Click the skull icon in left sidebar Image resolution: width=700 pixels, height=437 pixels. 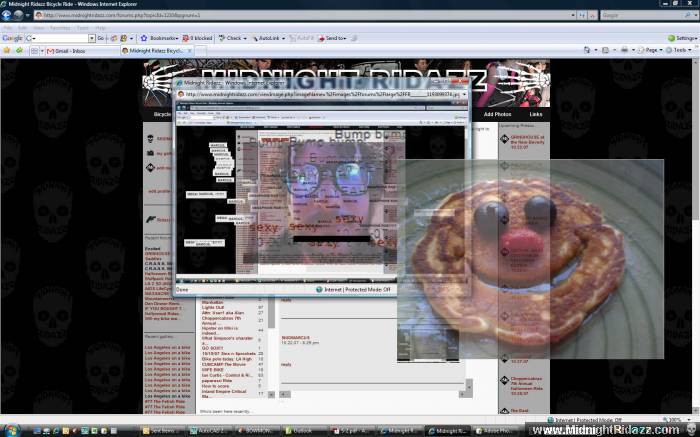[150, 139]
